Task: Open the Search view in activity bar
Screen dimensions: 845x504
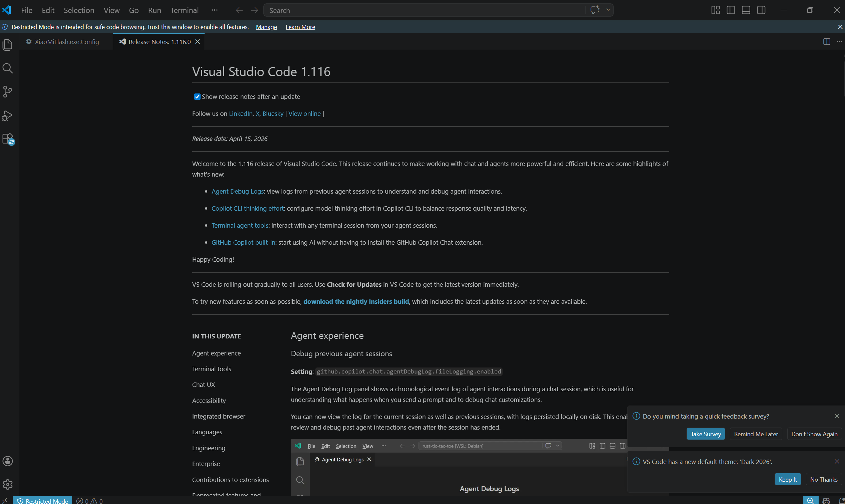Action: (7, 68)
